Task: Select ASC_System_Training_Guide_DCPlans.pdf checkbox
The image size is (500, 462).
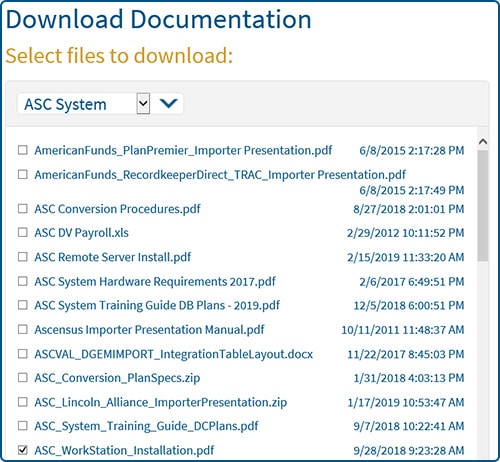Action: [x=23, y=426]
